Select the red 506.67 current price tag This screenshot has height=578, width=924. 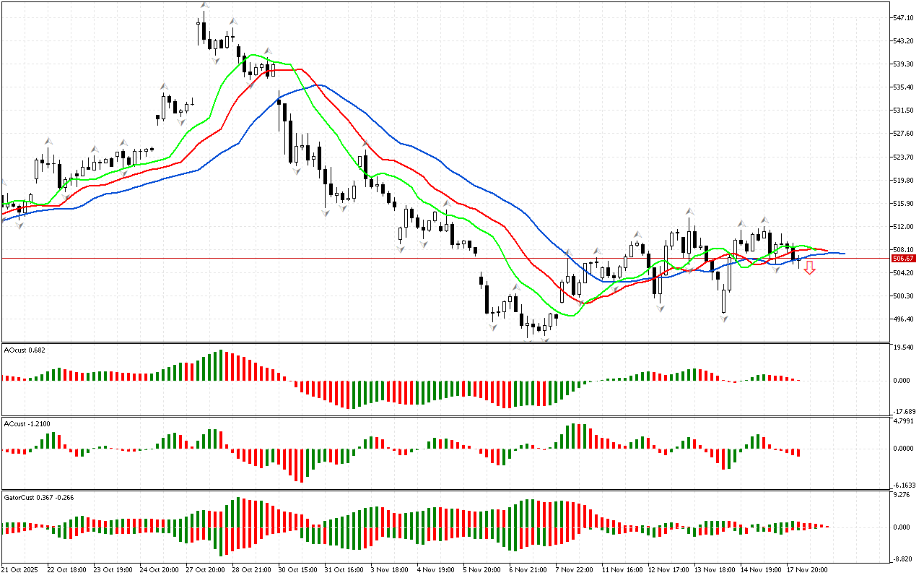[x=903, y=259]
